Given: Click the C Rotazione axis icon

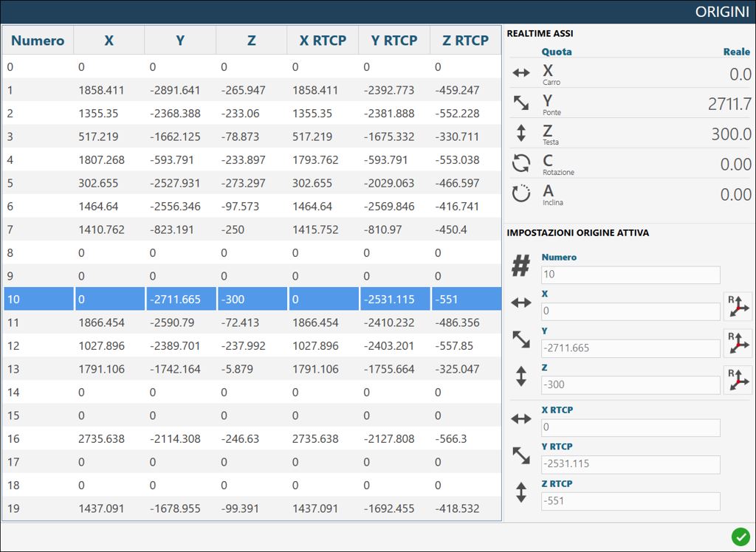Looking at the screenshot, I should 521,163.
